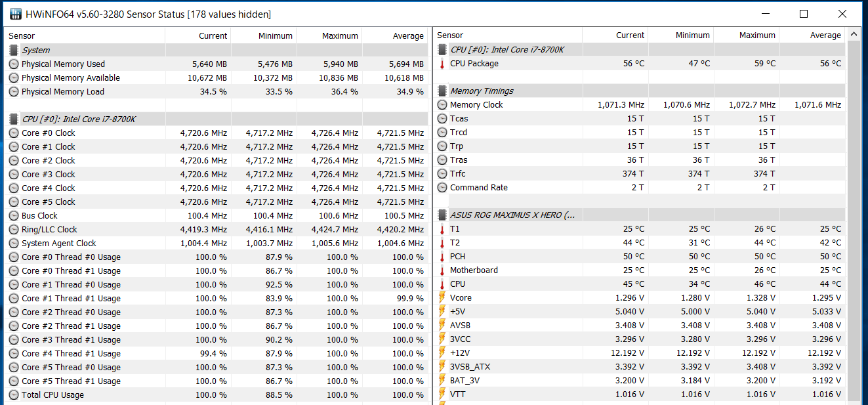This screenshot has width=868, height=405.
Task: Select the Trfc row label
Action: [x=457, y=173]
